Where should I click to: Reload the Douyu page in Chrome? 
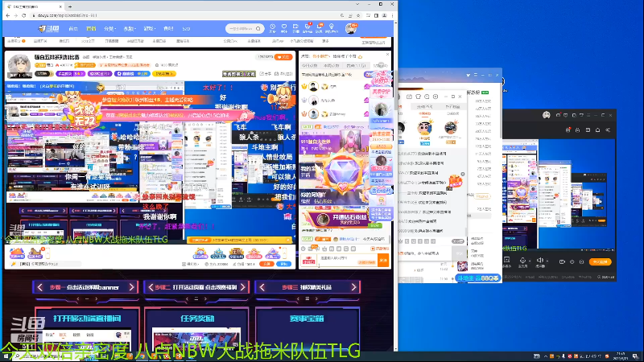[24, 15]
